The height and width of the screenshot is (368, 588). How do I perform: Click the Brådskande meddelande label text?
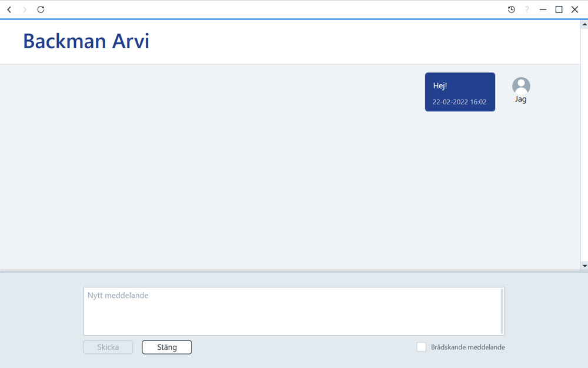click(x=467, y=347)
